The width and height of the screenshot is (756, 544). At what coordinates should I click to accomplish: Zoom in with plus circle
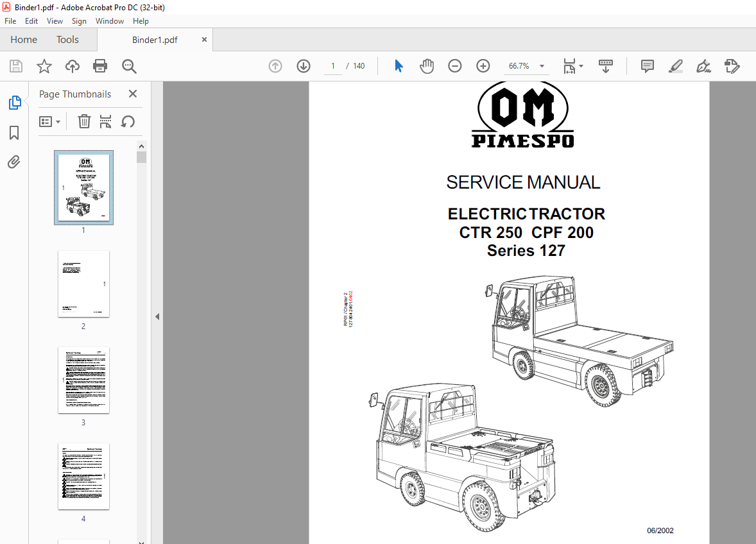(483, 66)
